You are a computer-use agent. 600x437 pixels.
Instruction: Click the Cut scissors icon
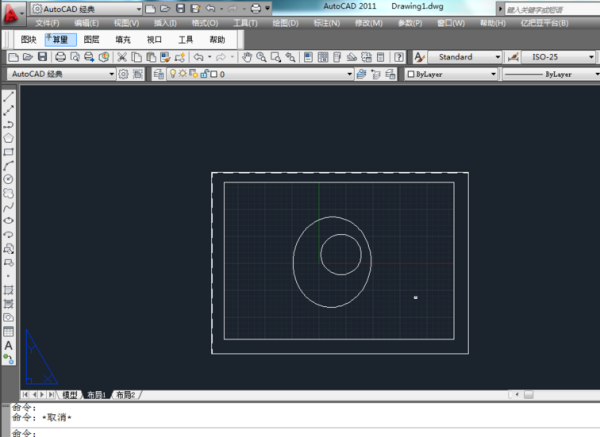[122, 57]
